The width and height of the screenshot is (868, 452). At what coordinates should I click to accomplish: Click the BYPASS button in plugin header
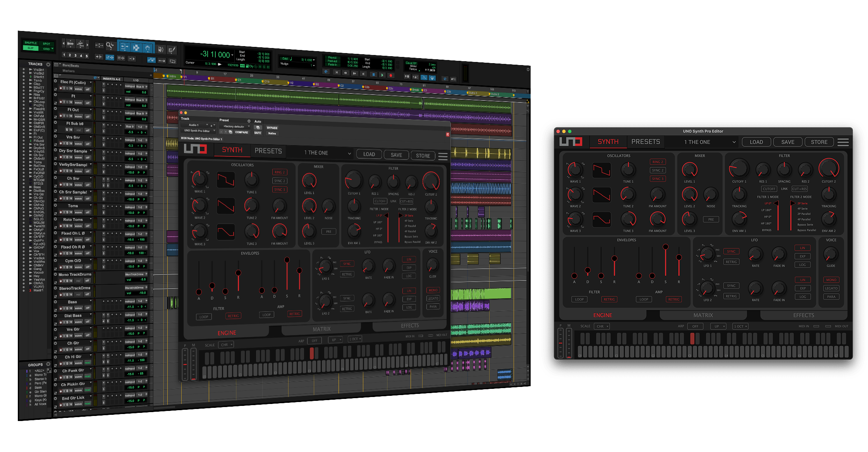pyautogui.click(x=272, y=128)
